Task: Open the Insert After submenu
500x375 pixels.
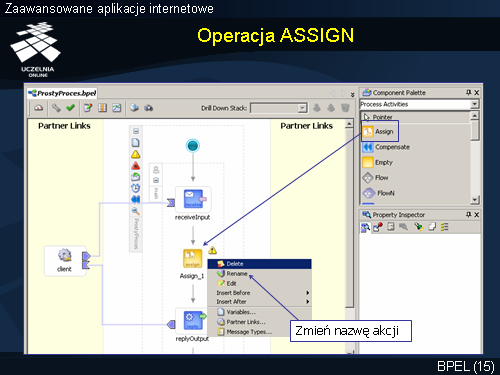Action: (x=259, y=302)
